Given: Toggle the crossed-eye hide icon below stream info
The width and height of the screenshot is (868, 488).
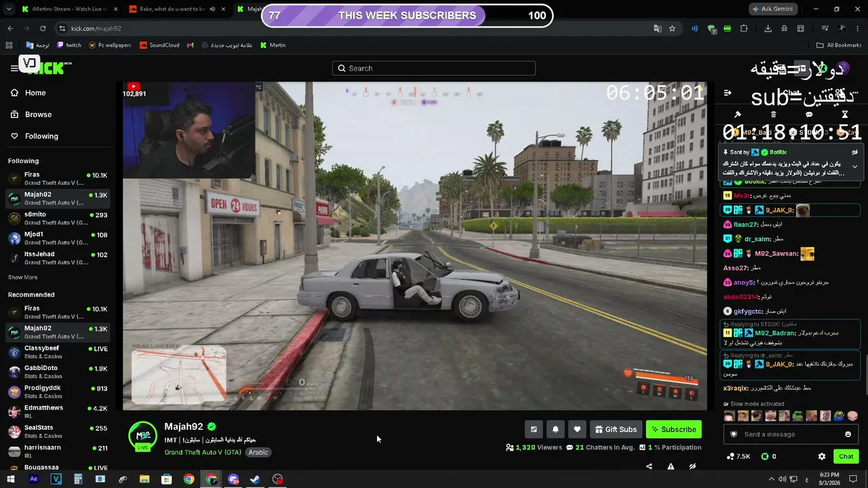Looking at the screenshot, I should [x=692, y=466].
